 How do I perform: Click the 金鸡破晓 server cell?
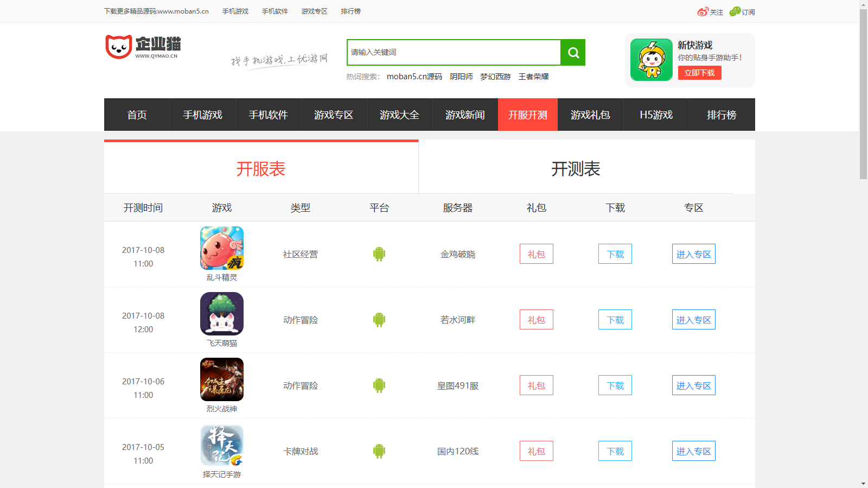458,254
